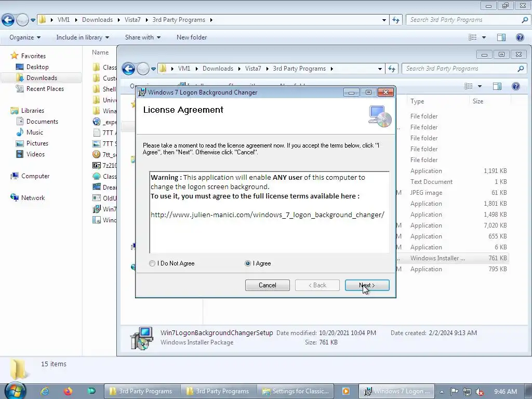Viewport: 532px width, 399px height.
Task: Expand address history dropdown in front Explorer
Action: click(380, 69)
